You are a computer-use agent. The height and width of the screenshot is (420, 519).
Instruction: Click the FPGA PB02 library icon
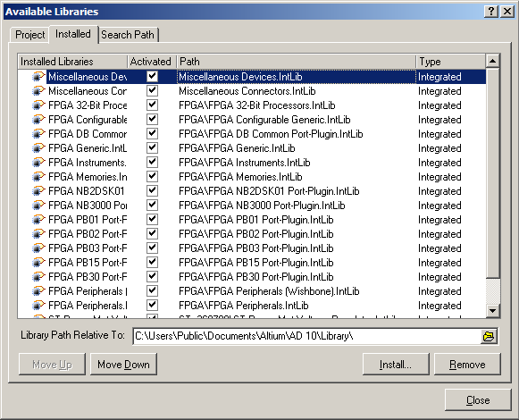click(38, 234)
